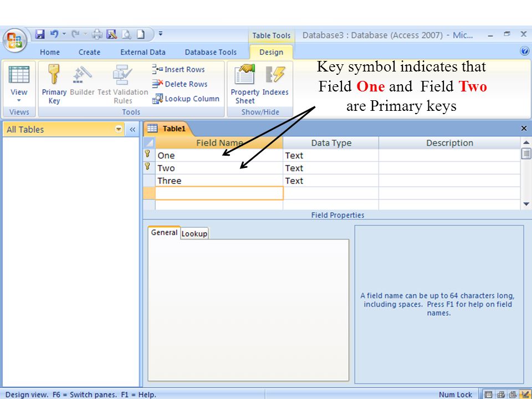532x399 pixels.
Task: Open the All Tables navigation dropdown
Action: point(119,129)
